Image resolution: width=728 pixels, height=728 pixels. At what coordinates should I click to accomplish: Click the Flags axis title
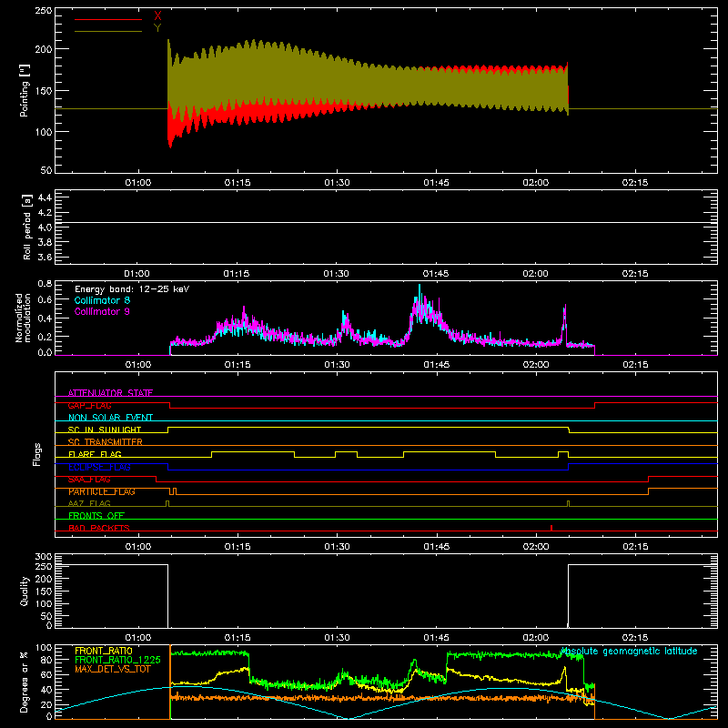tap(37, 454)
